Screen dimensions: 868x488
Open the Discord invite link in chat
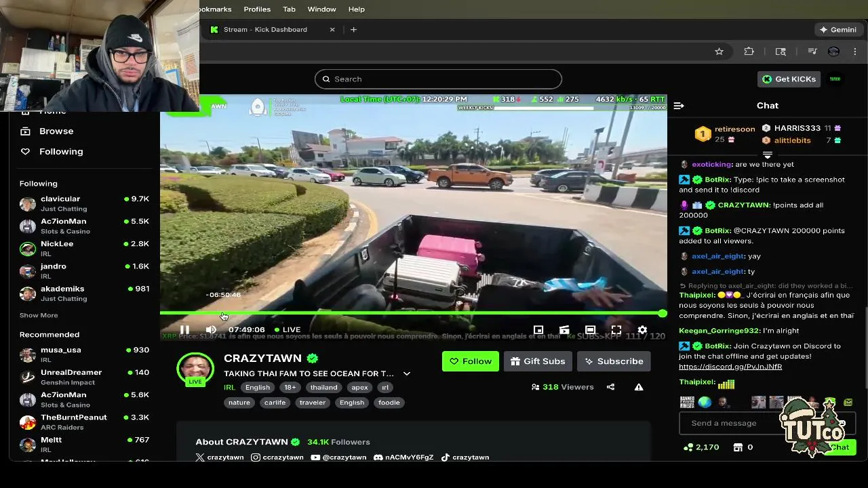pos(730,367)
